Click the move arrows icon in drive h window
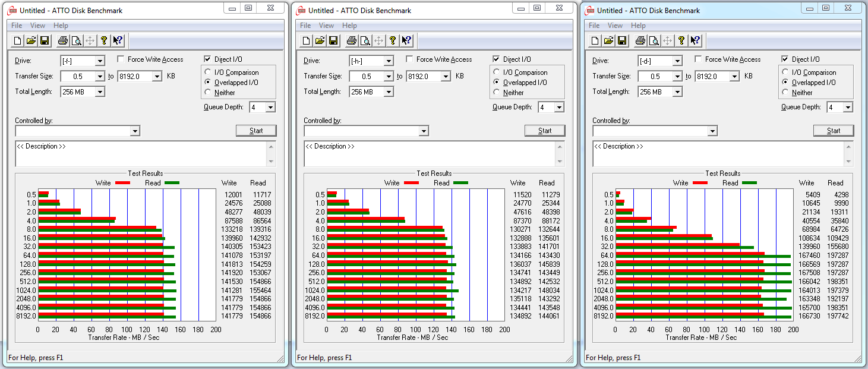 point(379,40)
